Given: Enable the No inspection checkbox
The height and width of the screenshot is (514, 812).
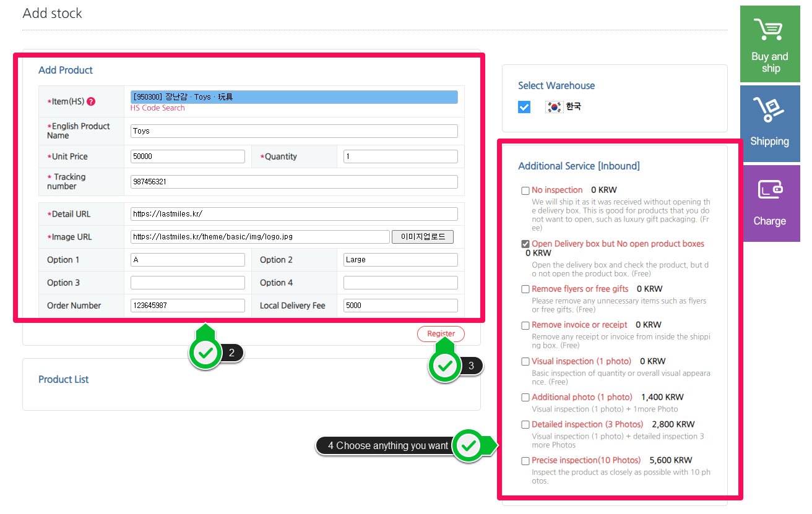Looking at the screenshot, I should (x=525, y=191).
